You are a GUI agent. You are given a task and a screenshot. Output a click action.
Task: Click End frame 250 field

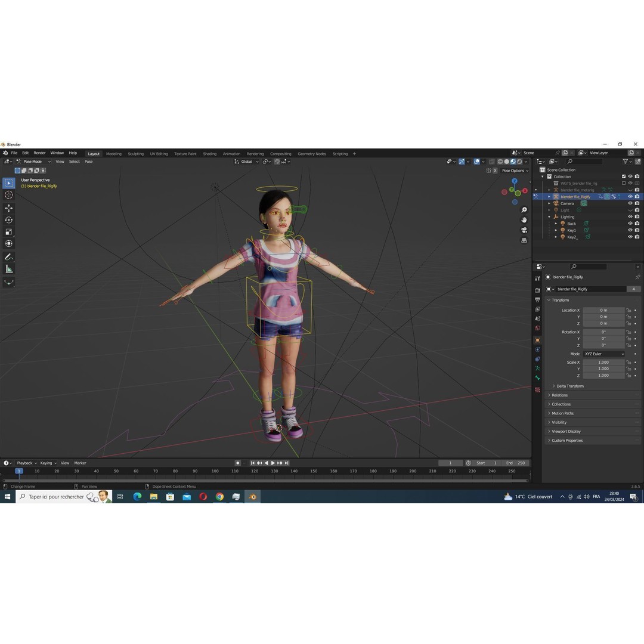tap(515, 463)
